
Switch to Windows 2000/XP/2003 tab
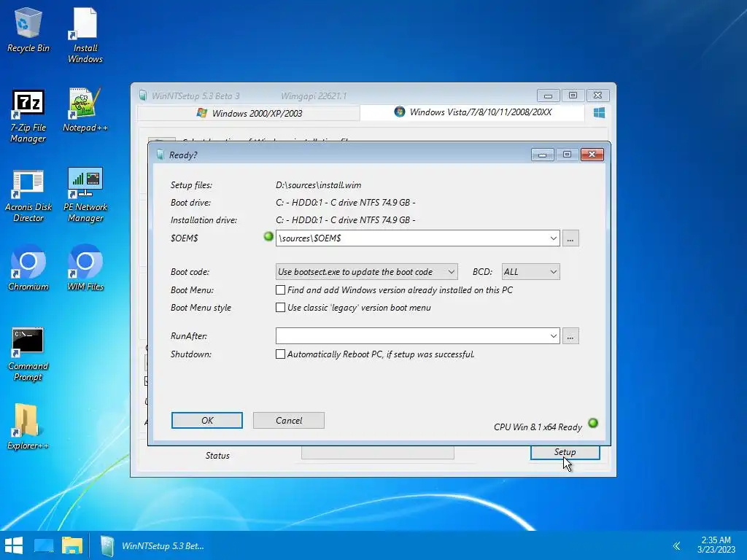[x=249, y=113]
